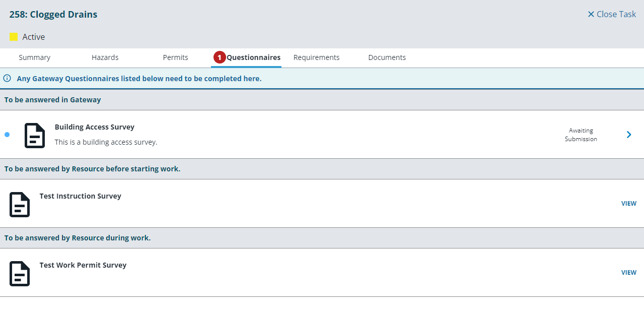644x311 pixels.
Task: Click the blue dot beside Building Access Survey
Action: (7, 135)
